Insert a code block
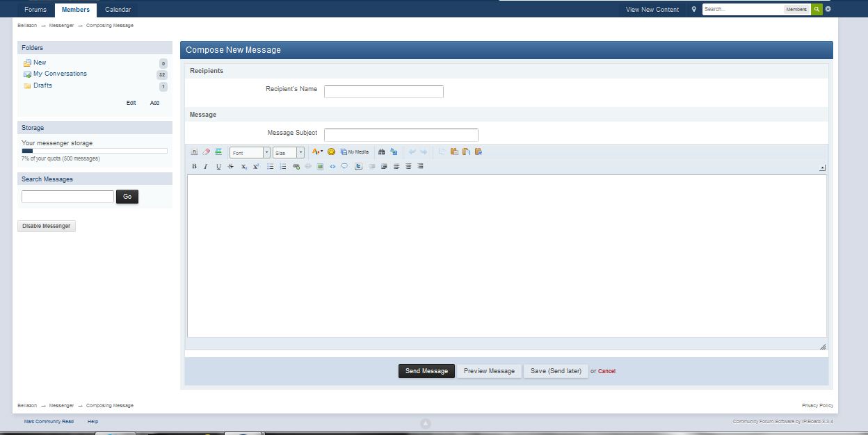 pyautogui.click(x=332, y=167)
